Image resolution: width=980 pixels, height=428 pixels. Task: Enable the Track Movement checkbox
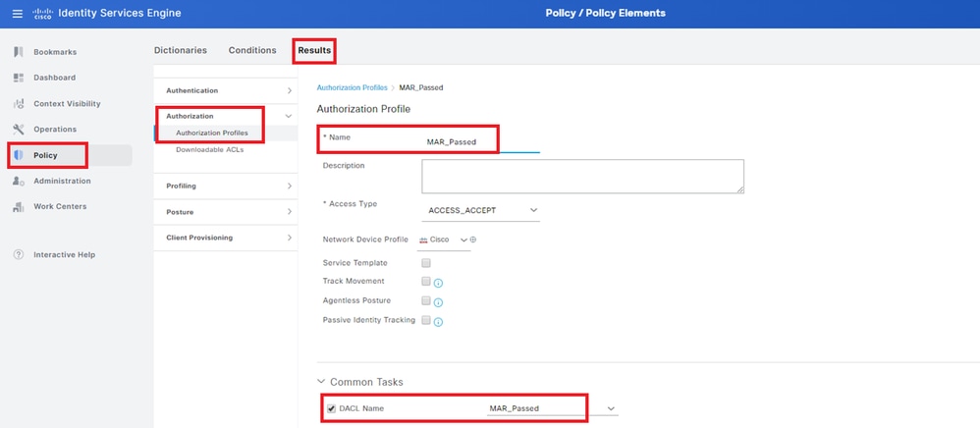[426, 281]
